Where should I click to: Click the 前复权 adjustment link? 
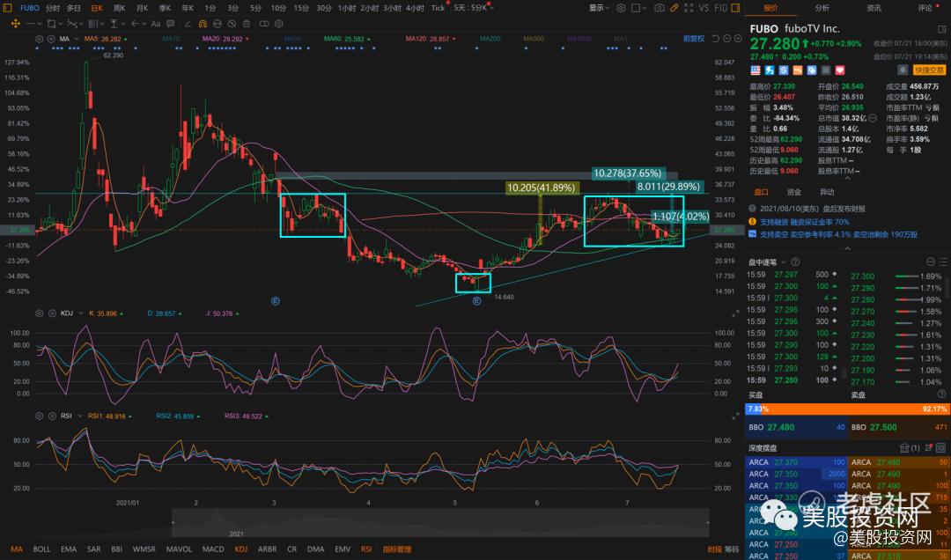(x=694, y=38)
